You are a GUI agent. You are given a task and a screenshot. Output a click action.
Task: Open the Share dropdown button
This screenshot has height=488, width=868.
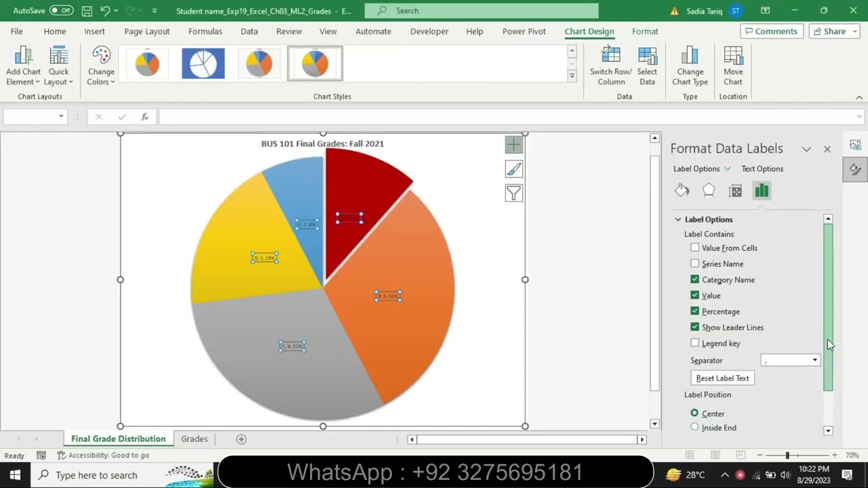(835, 31)
